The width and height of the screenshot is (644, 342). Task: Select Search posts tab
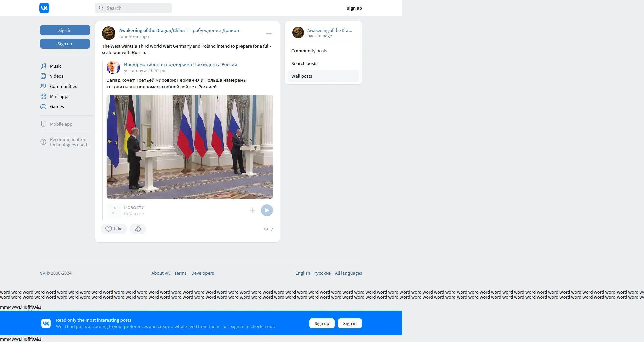323,63
